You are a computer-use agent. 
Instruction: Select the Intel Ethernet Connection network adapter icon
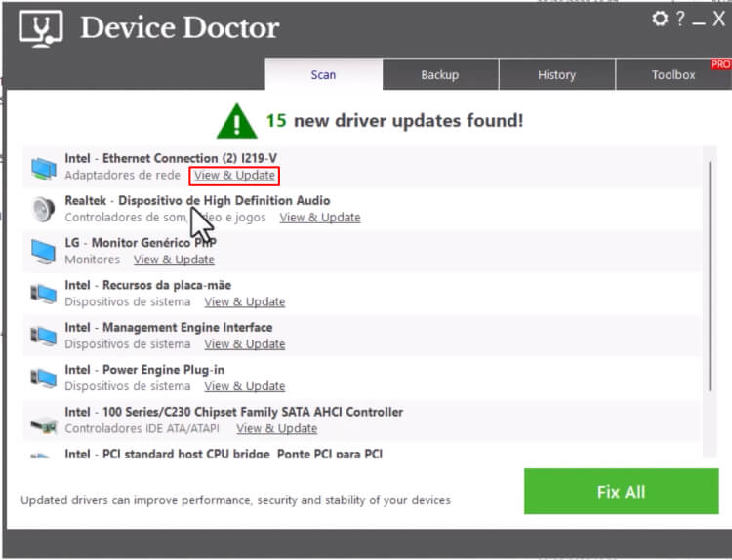tap(43, 168)
